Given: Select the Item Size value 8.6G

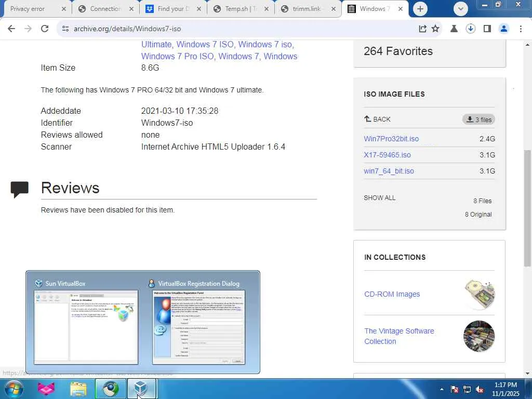Looking at the screenshot, I should [x=150, y=68].
